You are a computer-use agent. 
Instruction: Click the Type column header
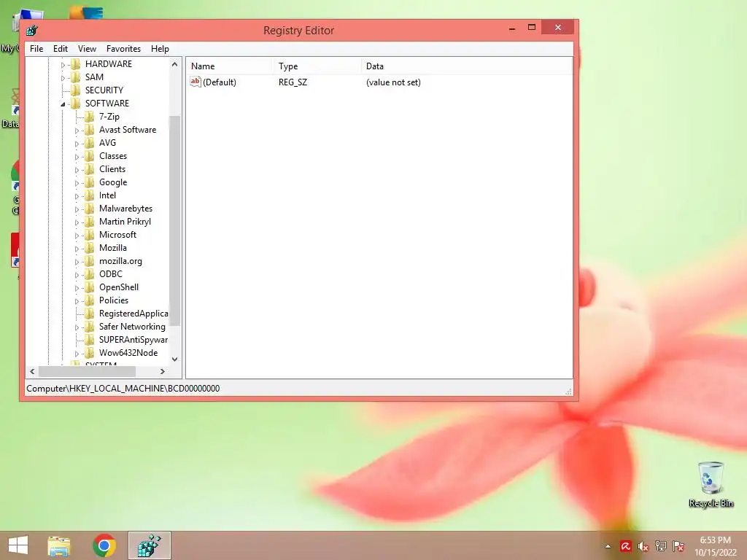pos(317,66)
